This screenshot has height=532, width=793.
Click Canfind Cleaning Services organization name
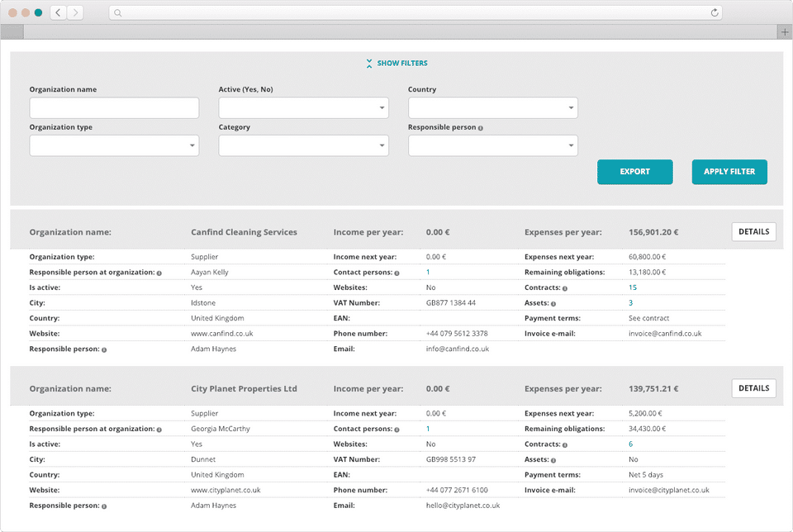[244, 232]
